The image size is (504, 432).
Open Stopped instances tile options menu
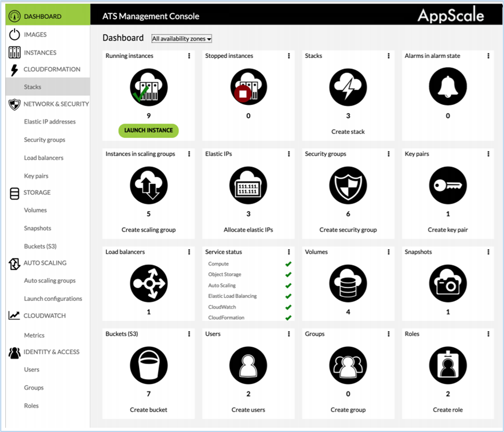[x=288, y=56]
